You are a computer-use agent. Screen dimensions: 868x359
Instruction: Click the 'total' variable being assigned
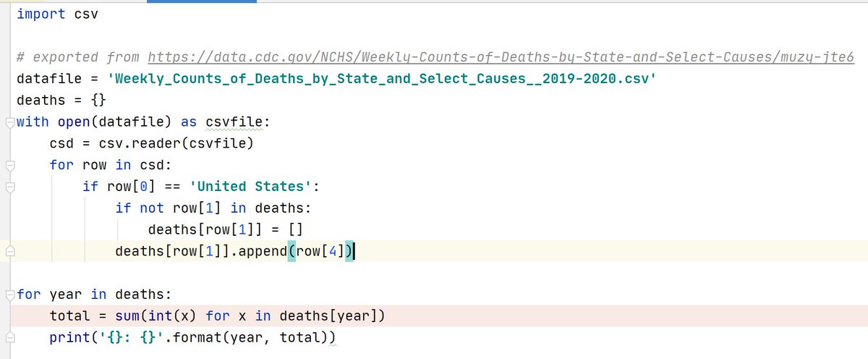tap(70, 316)
